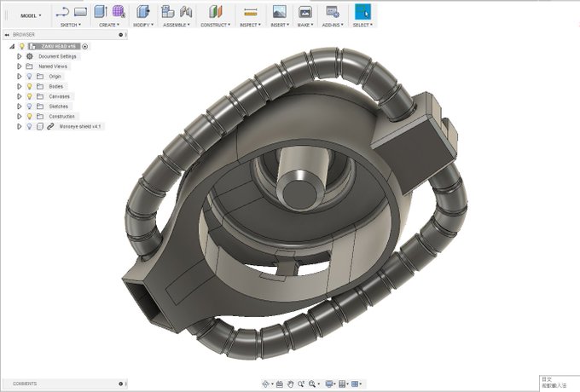Collapse the Browser panel with double arrows
Screen dimensions: 580x392
pyautogui.click(x=7, y=35)
